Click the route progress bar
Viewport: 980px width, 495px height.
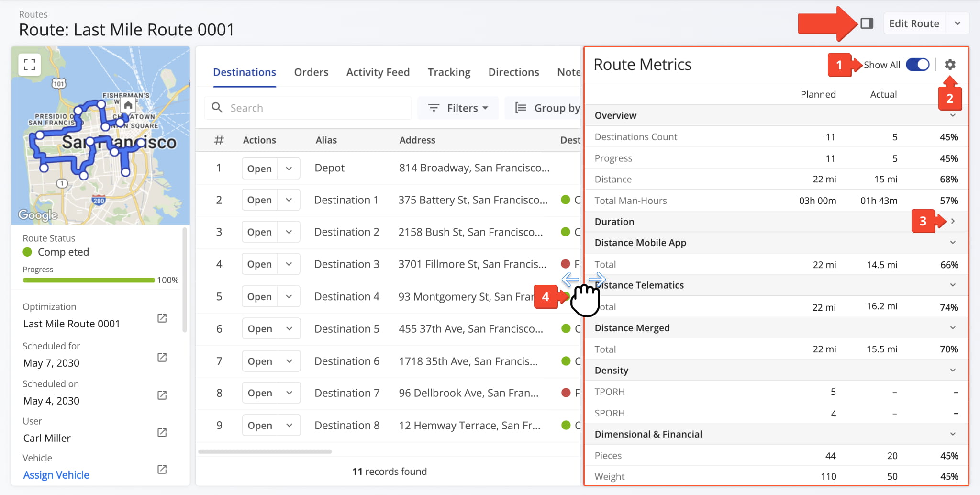coord(89,280)
